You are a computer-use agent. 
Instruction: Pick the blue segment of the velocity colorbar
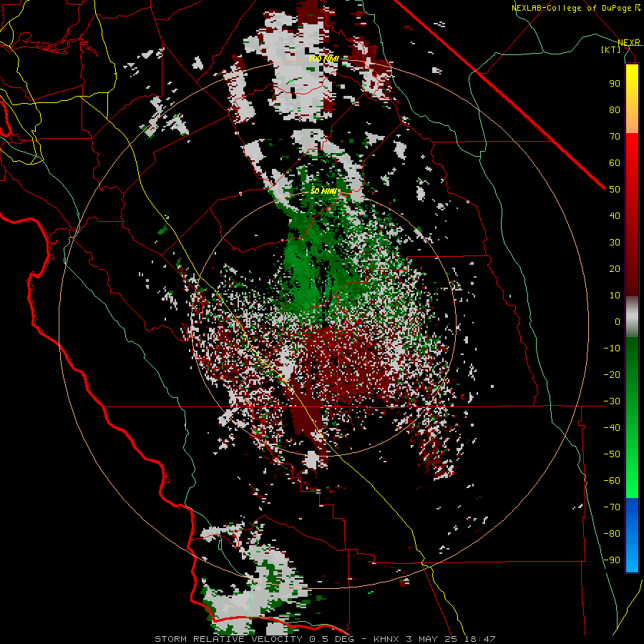point(632,535)
